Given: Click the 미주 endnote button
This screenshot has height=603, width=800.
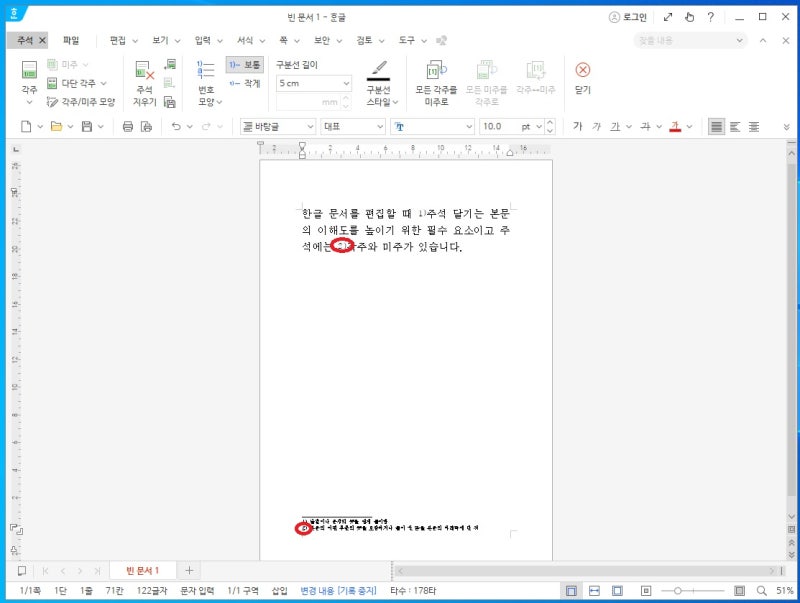Looking at the screenshot, I should point(63,65).
